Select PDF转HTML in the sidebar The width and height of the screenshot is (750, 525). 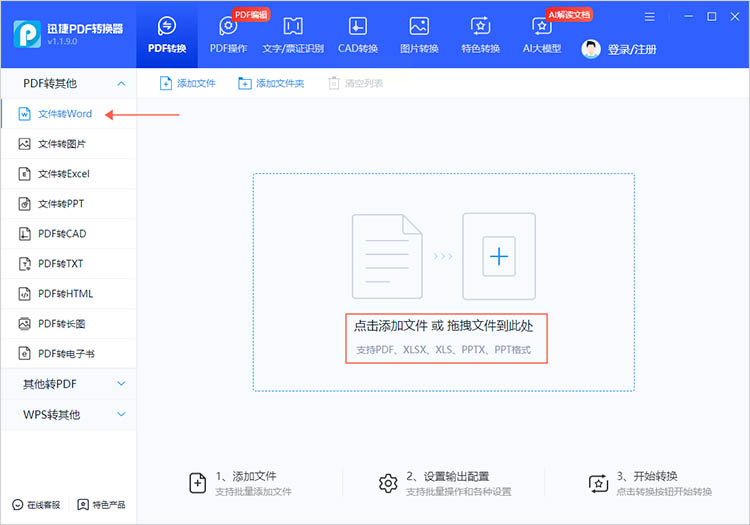click(x=68, y=294)
